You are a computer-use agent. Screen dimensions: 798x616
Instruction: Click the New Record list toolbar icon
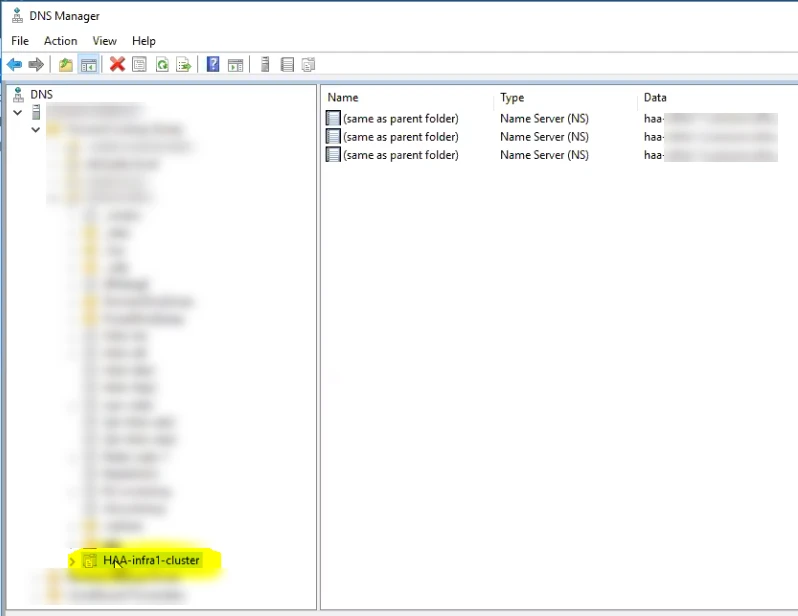[287, 65]
